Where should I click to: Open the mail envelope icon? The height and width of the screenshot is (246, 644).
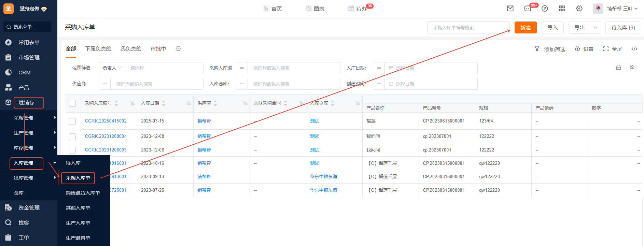(510, 9)
